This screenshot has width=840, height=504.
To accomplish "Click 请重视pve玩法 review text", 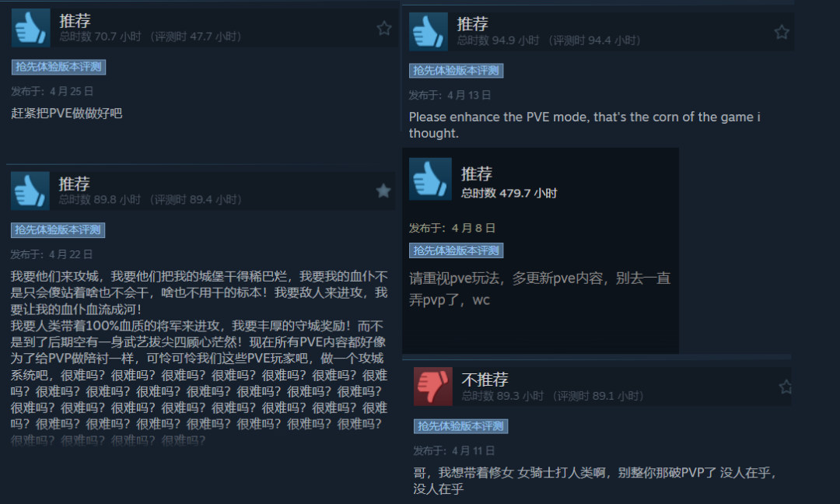I will click(540, 289).
